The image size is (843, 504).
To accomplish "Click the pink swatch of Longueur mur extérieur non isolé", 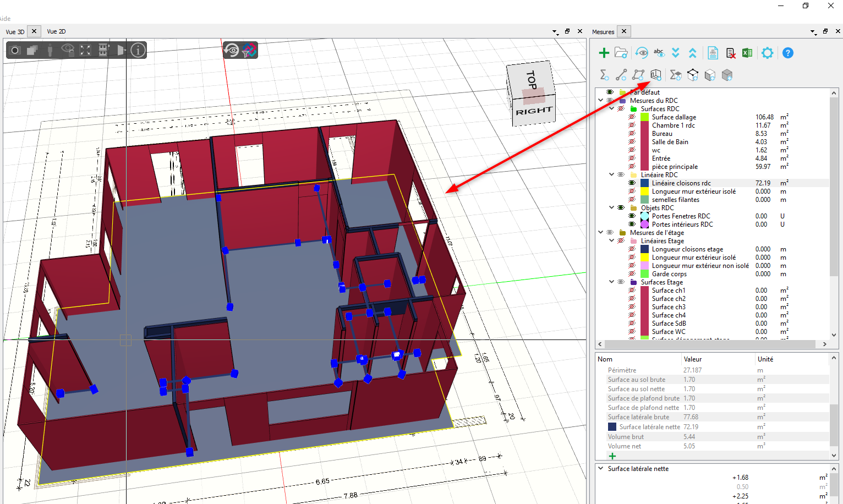I will pos(644,265).
